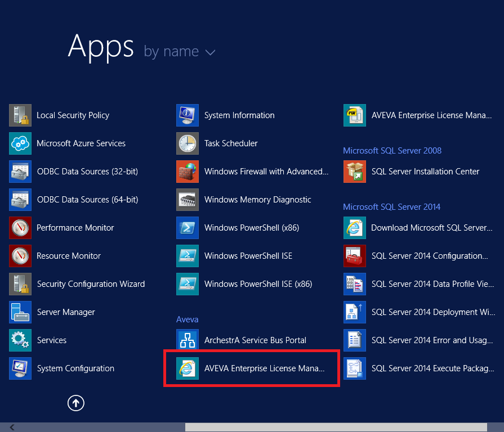Start Windows PowerShell (x86) icon

188,228
